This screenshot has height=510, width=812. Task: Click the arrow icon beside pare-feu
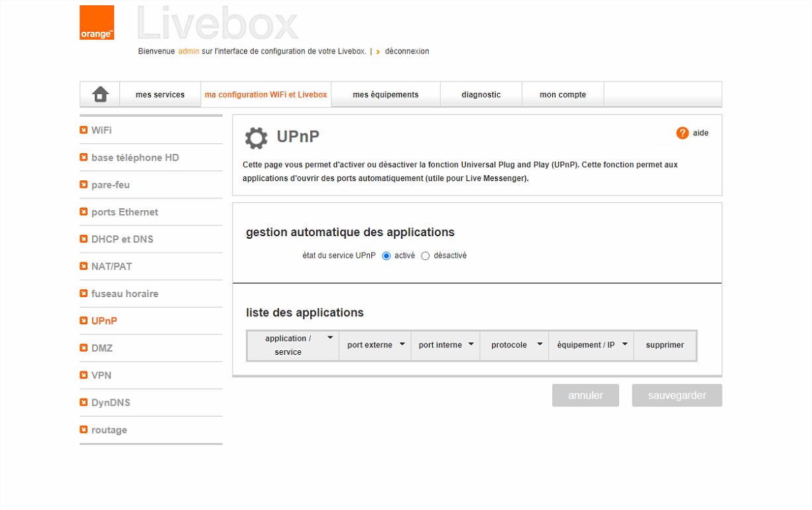(84, 184)
